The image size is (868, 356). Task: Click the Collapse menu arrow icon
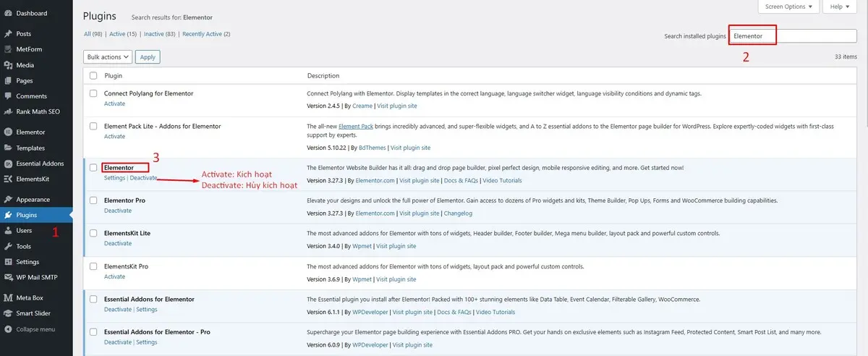(8, 329)
